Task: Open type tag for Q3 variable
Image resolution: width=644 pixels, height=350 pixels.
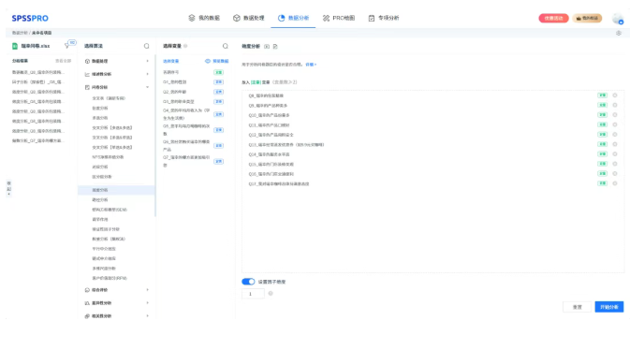Action: click(x=218, y=101)
